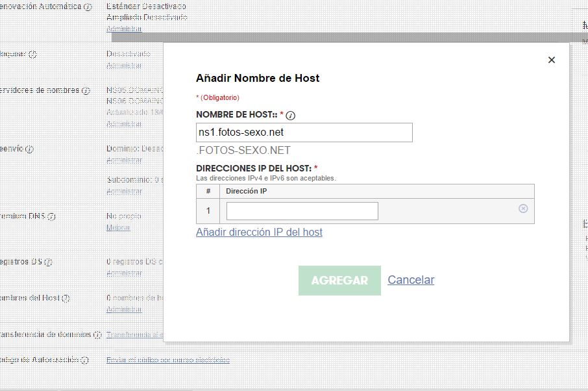Open Administrar link under Renovación Automática
The height and width of the screenshot is (391, 588).
pos(124,29)
